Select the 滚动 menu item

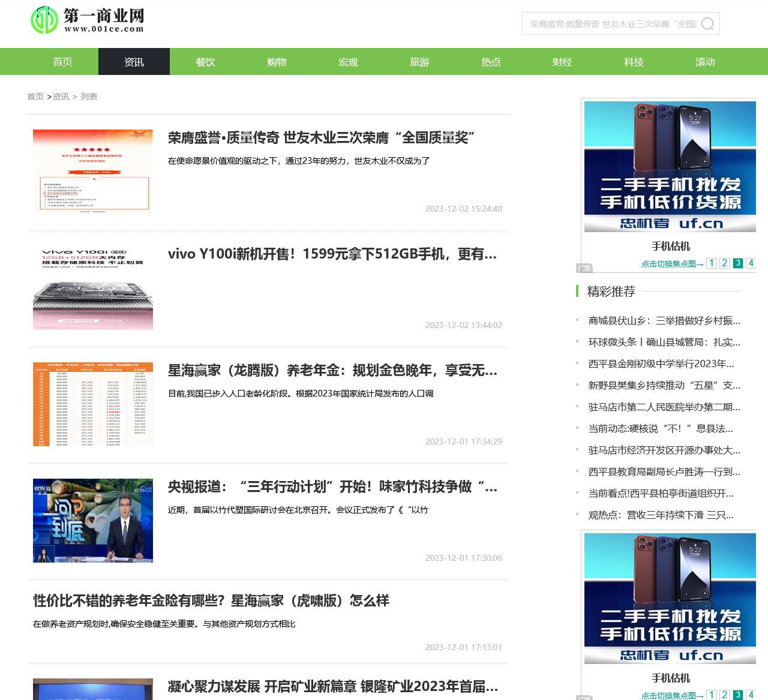705,62
